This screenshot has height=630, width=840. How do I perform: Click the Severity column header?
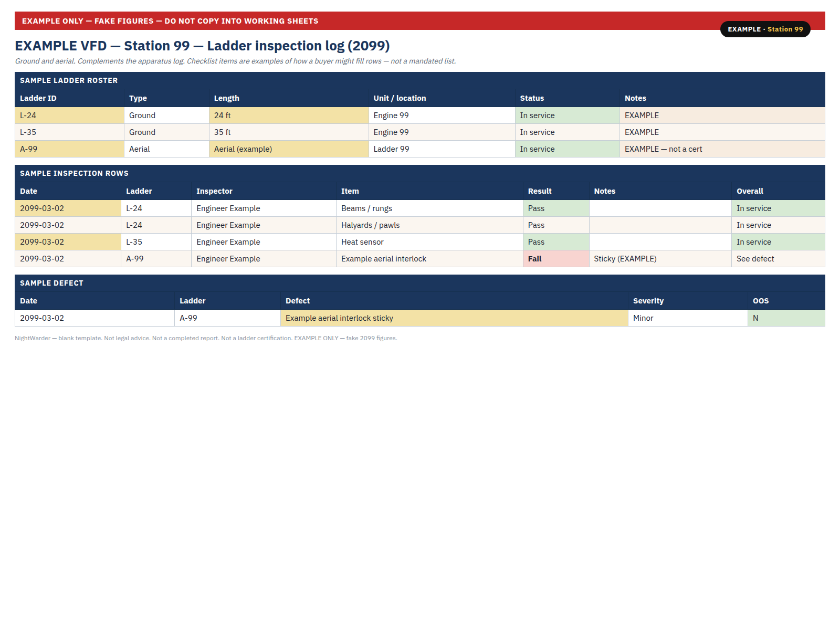click(688, 301)
